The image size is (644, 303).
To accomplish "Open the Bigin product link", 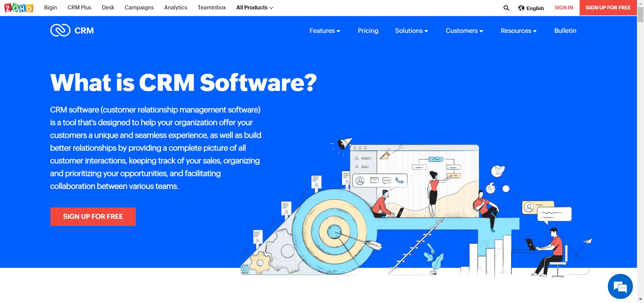I will (x=50, y=7).
